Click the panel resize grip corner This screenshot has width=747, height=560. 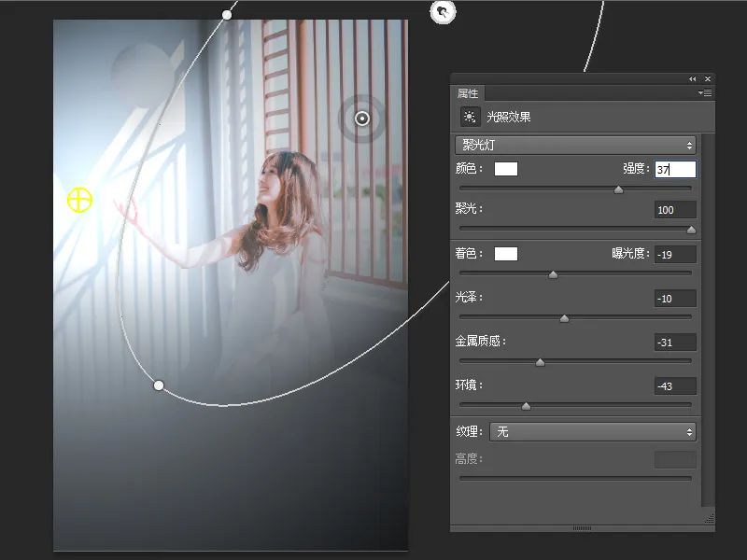tap(709, 518)
